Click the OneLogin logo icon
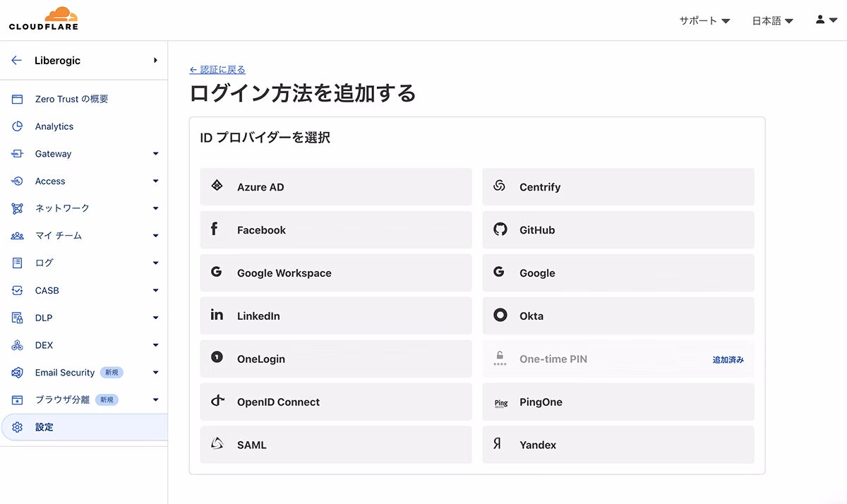 [x=217, y=358]
